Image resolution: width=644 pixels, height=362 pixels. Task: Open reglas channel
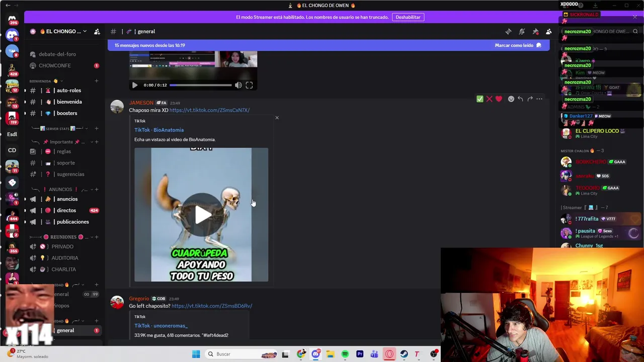(64, 151)
